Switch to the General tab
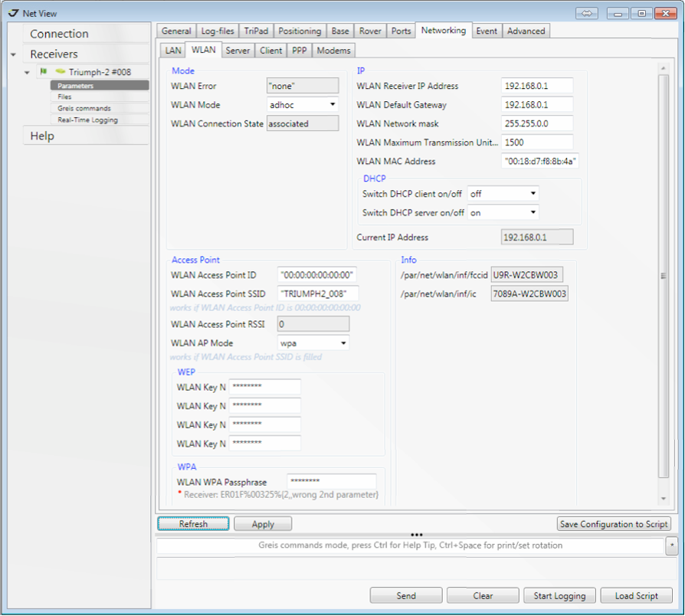This screenshot has width=685, height=616. 176,31
